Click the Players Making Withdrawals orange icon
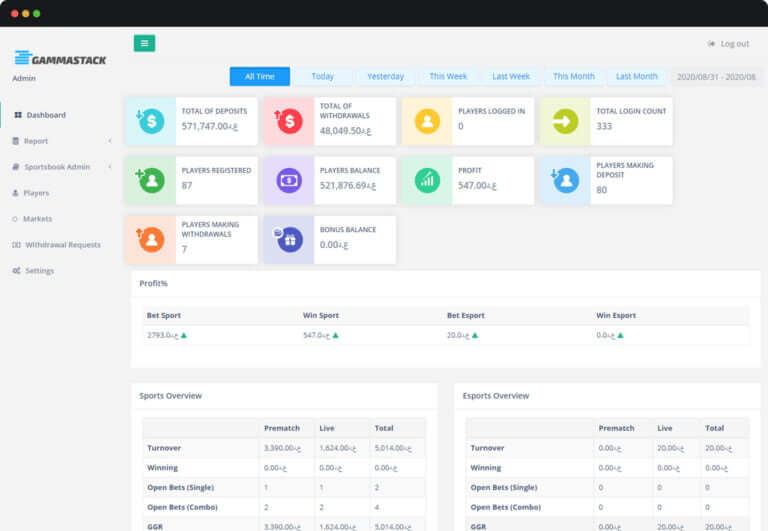The height and width of the screenshot is (531, 768). click(x=150, y=240)
